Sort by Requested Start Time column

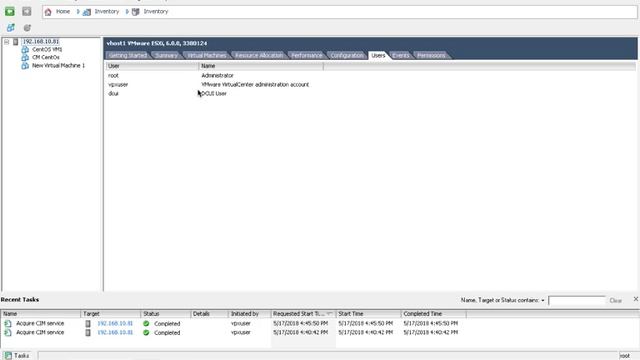tap(303, 314)
